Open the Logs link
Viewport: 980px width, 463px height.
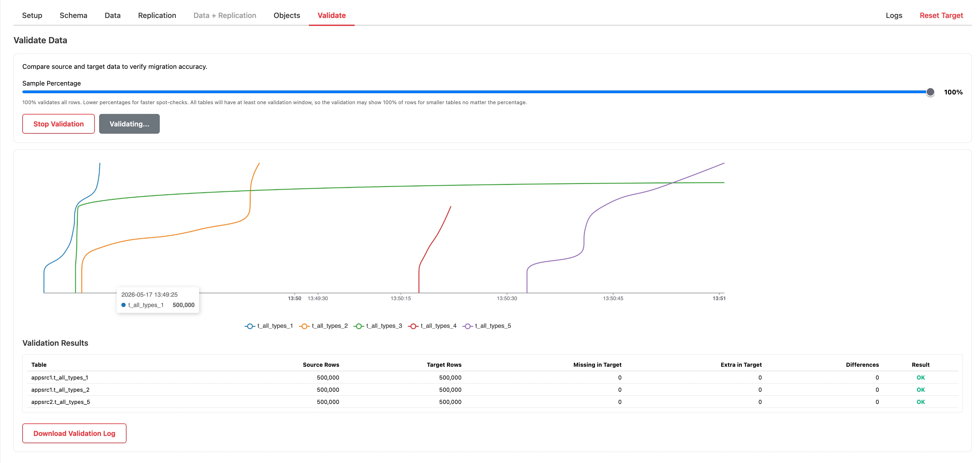pyautogui.click(x=894, y=15)
